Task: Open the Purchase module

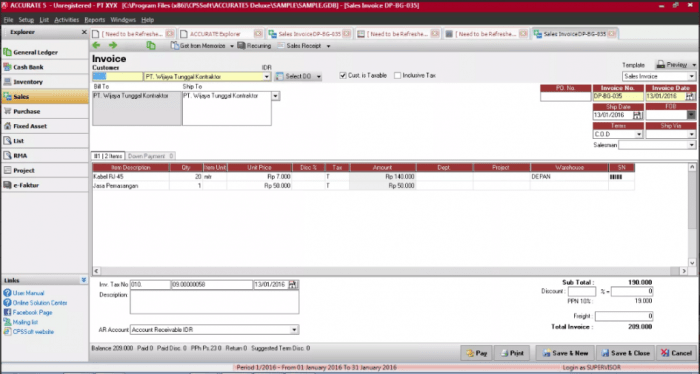Action: point(45,111)
